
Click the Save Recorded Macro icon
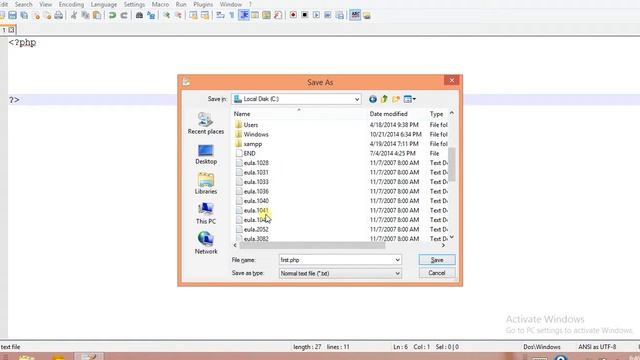pos(340,15)
